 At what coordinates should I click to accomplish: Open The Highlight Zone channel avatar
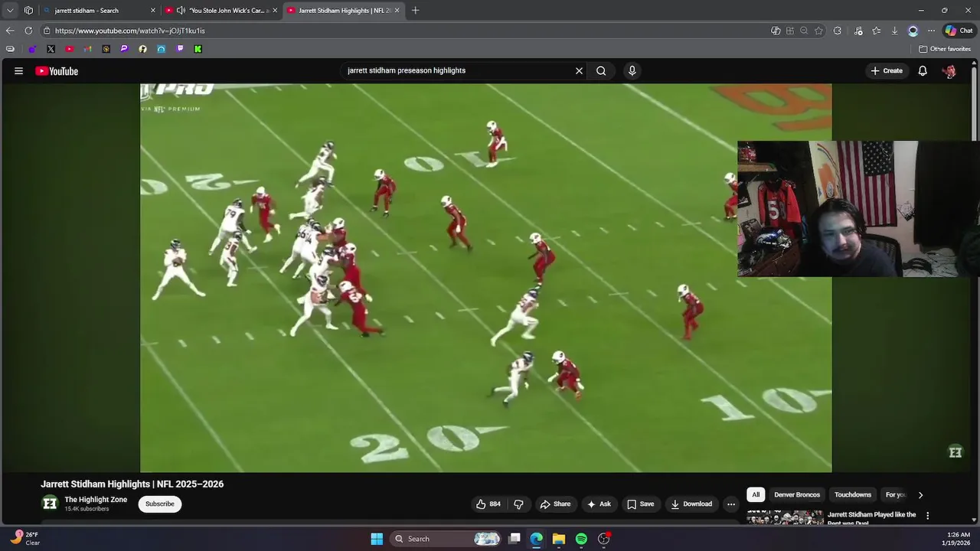pyautogui.click(x=50, y=503)
